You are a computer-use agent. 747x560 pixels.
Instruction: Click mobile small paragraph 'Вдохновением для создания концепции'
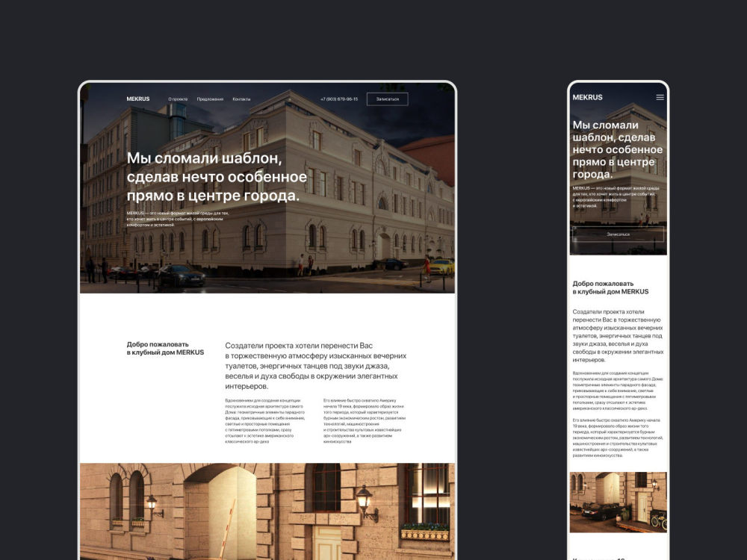tap(618, 391)
